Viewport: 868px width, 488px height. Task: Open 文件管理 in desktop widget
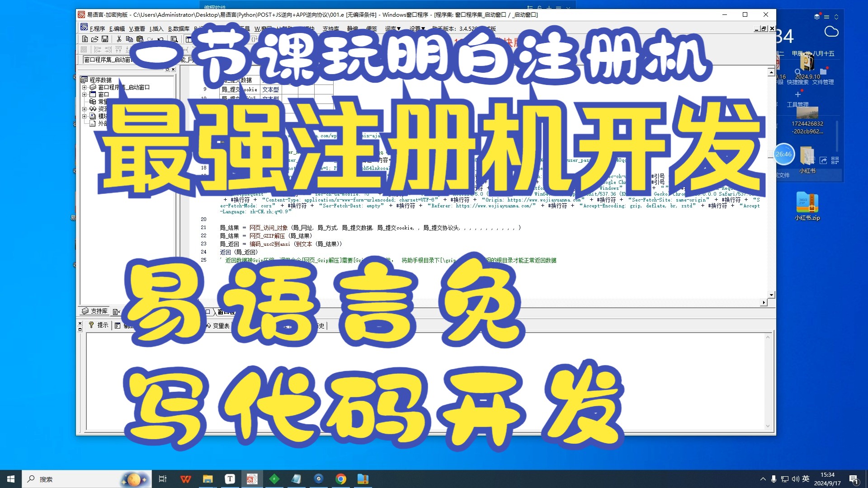coord(823,77)
